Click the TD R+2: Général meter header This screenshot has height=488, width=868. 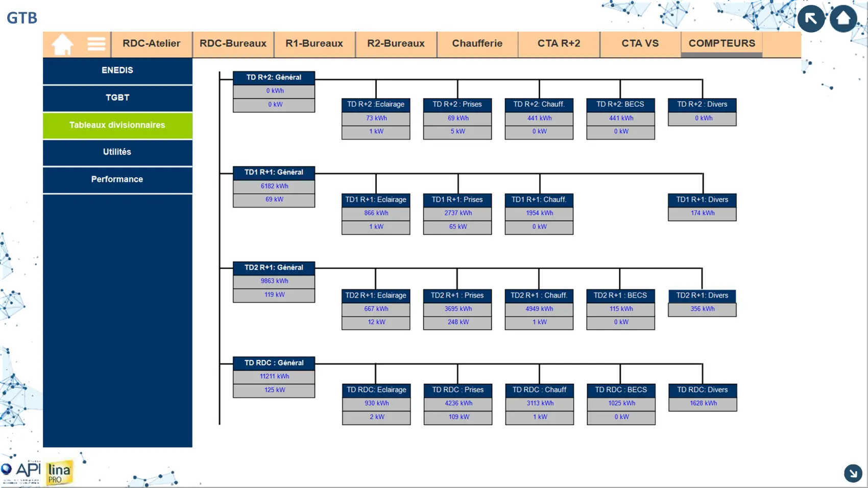pos(274,78)
